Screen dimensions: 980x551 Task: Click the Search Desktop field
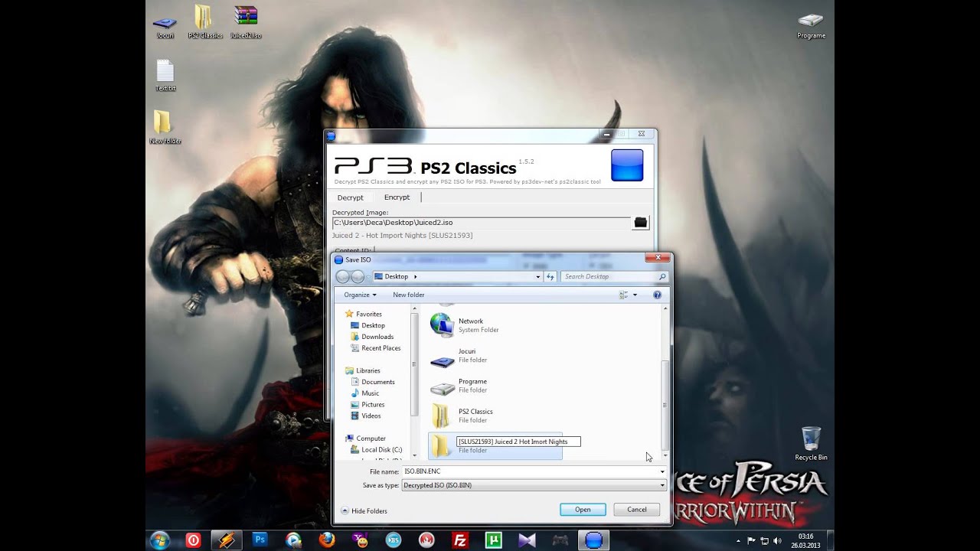tap(615, 277)
